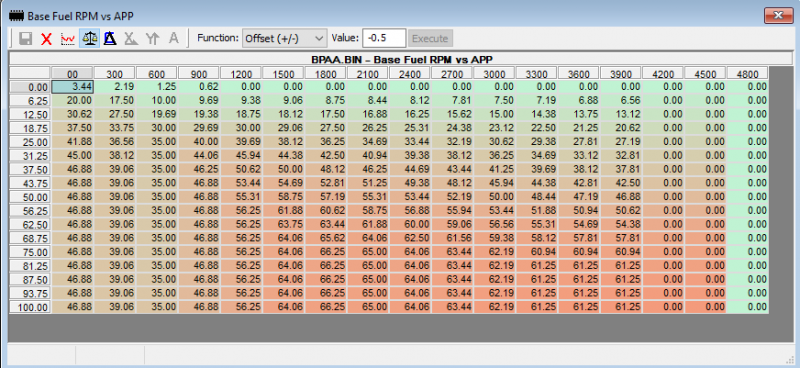Click the red X discard icon
Screen dimensions: 800x368
click(x=46, y=38)
